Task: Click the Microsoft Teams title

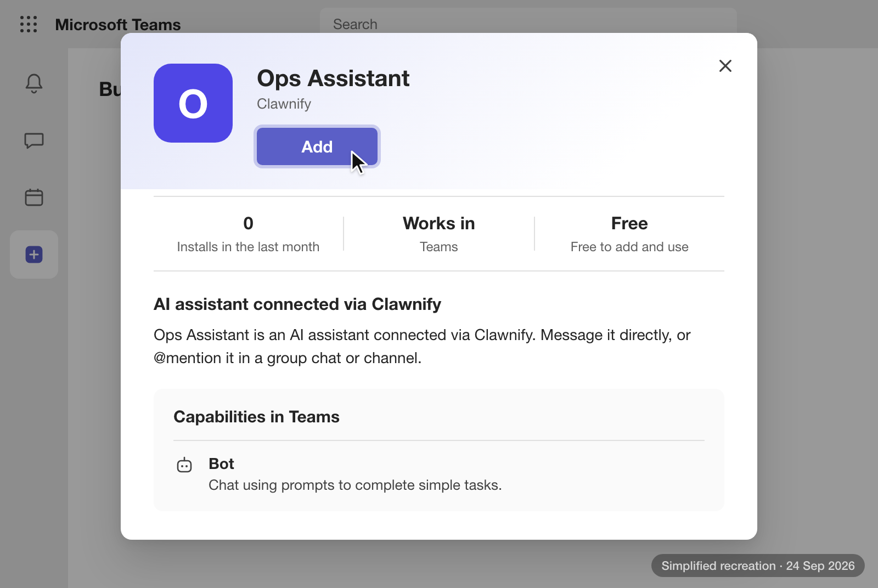Action: click(118, 25)
